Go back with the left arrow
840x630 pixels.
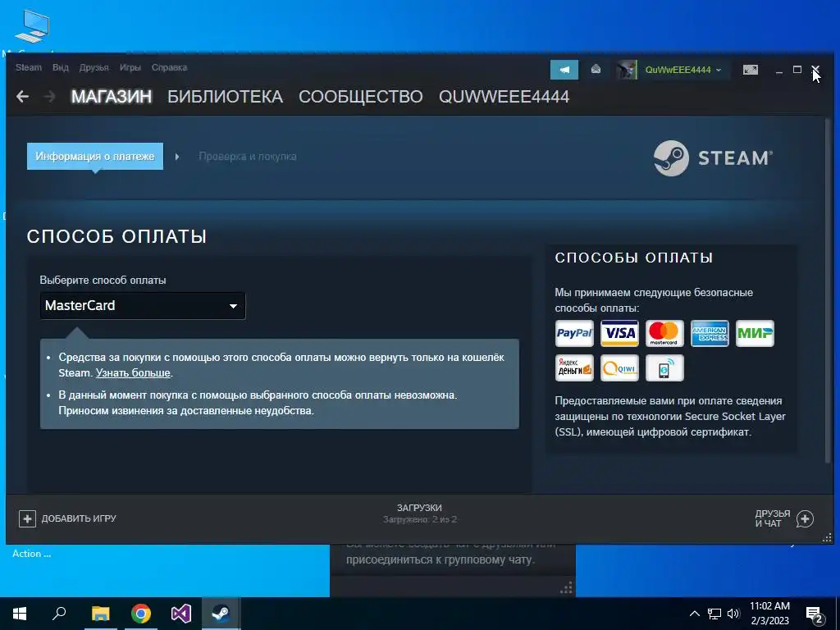coord(22,97)
